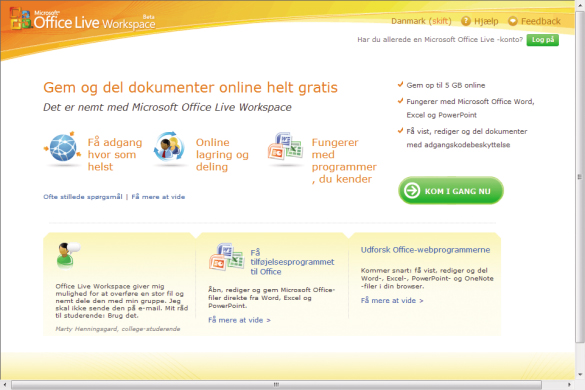Click the Feedback speech bubble icon
The width and height of the screenshot is (585, 390).
pyautogui.click(x=513, y=21)
